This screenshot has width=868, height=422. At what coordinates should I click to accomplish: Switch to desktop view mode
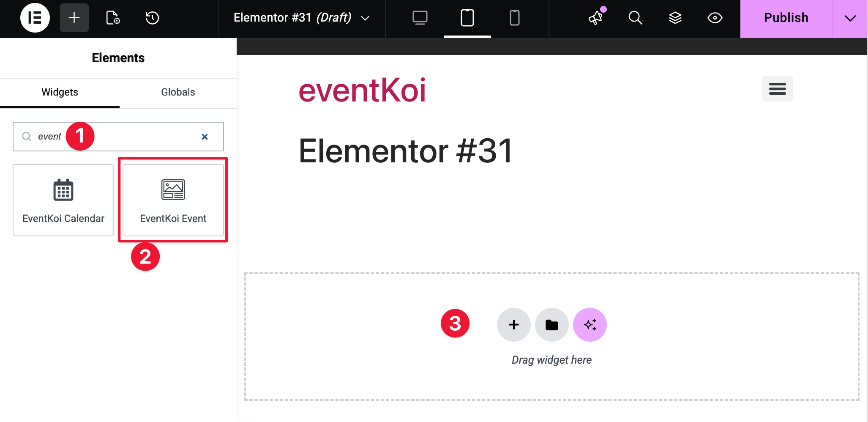(420, 18)
